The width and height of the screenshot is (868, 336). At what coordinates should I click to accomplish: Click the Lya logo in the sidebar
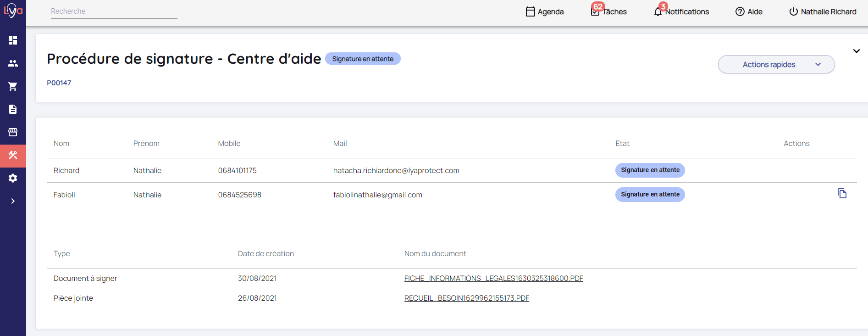click(x=13, y=10)
